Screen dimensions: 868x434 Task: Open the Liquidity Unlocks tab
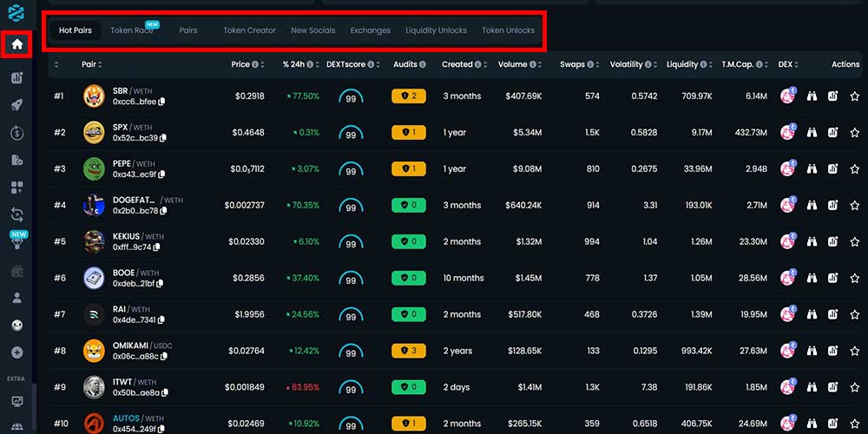coord(437,30)
